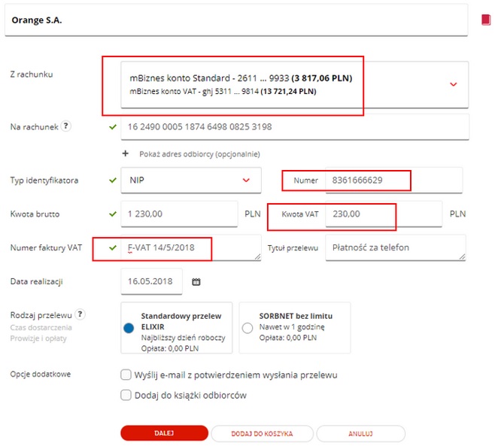
Task: Click the mBiznes konto Standard account line
Action: coord(241,78)
